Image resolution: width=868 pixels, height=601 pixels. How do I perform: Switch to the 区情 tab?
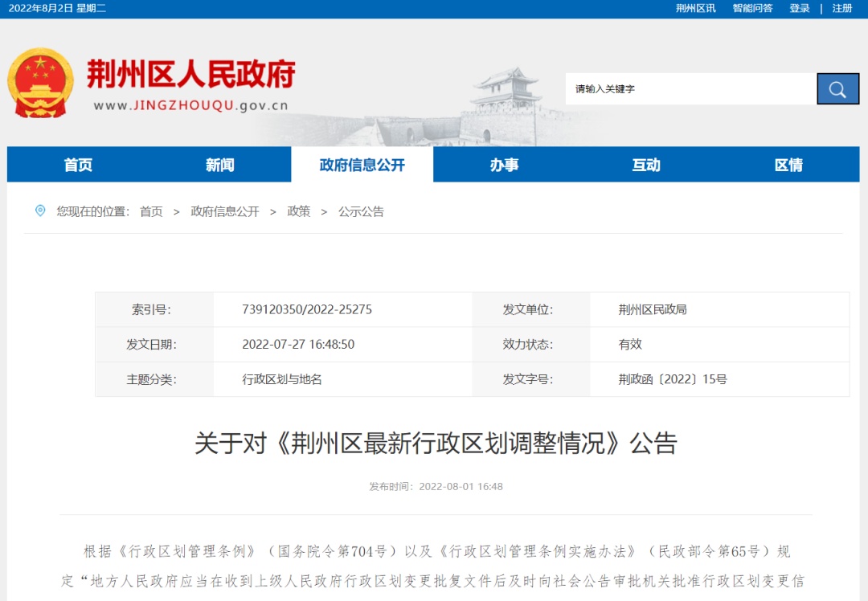coord(788,165)
